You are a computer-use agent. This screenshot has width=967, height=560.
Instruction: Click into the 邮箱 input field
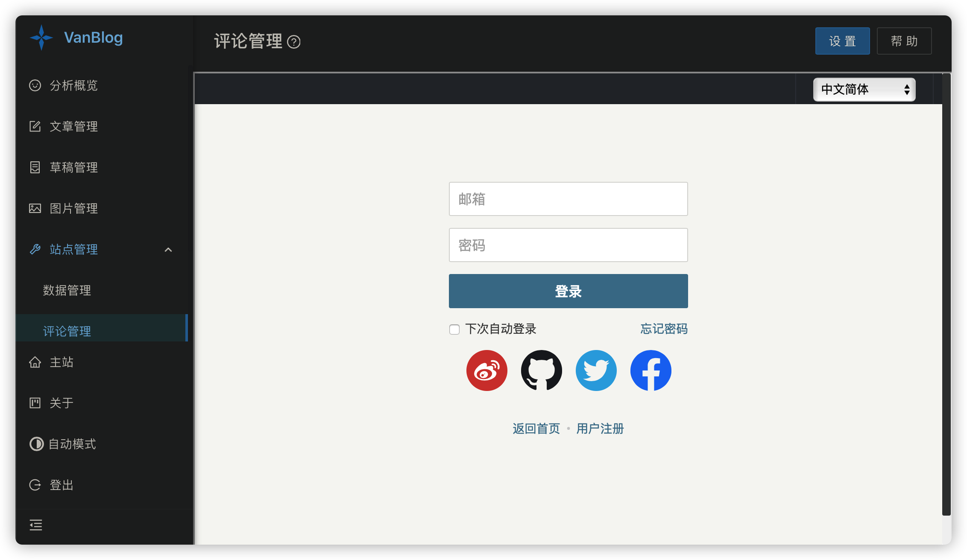point(568,199)
